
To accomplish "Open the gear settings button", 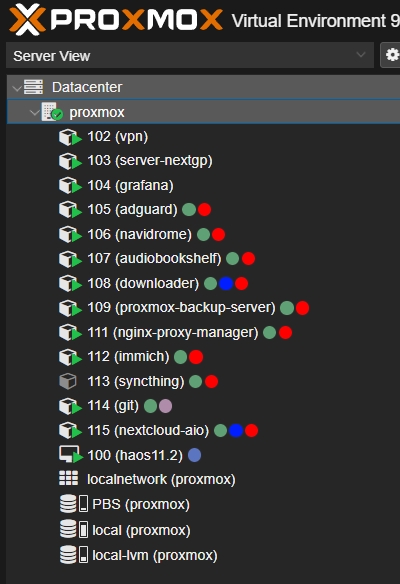I will click(x=391, y=55).
